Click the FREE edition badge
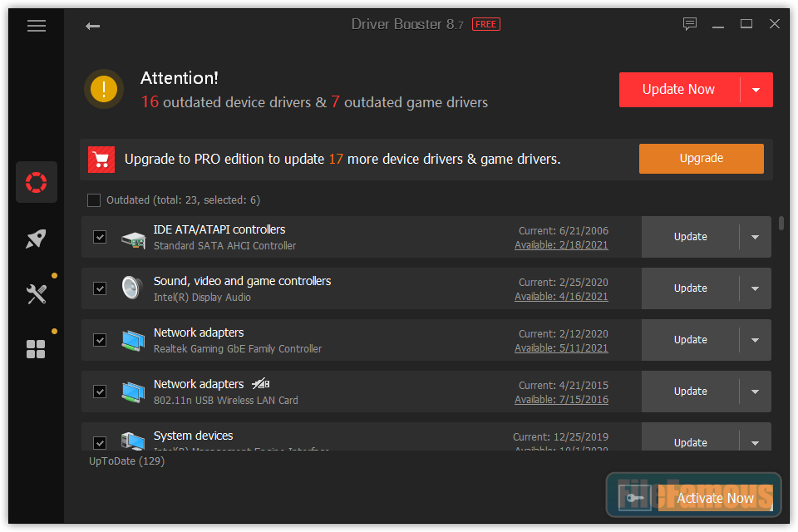The image size is (798, 532). [486, 24]
